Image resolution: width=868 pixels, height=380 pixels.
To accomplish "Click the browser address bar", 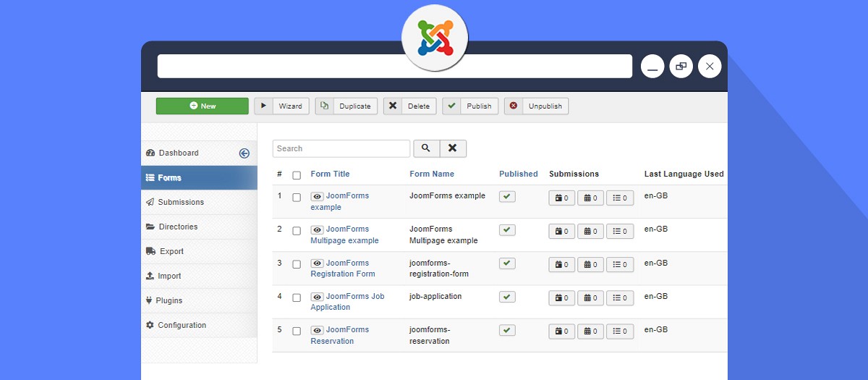I will click(395, 67).
